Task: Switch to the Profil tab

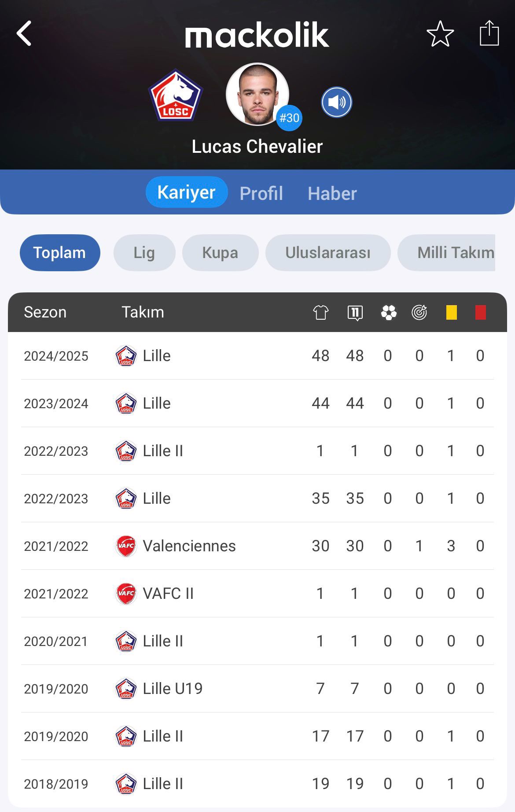Action: coord(261,193)
